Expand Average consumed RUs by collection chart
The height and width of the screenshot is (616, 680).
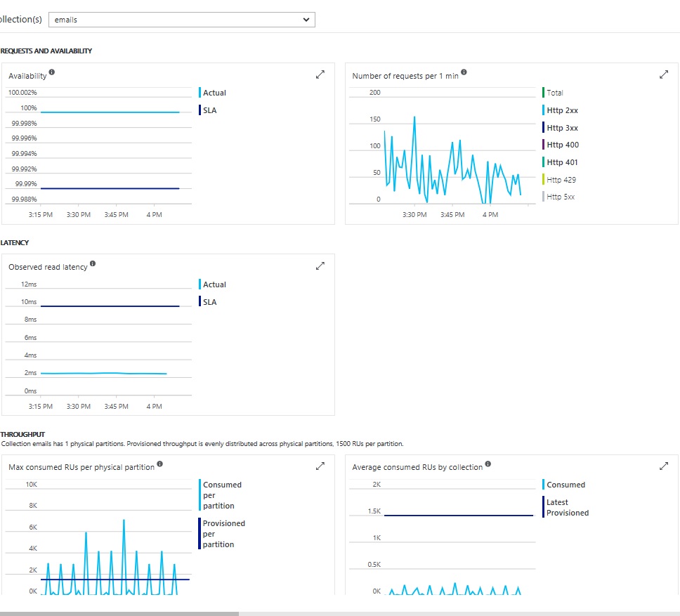tap(664, 466)
